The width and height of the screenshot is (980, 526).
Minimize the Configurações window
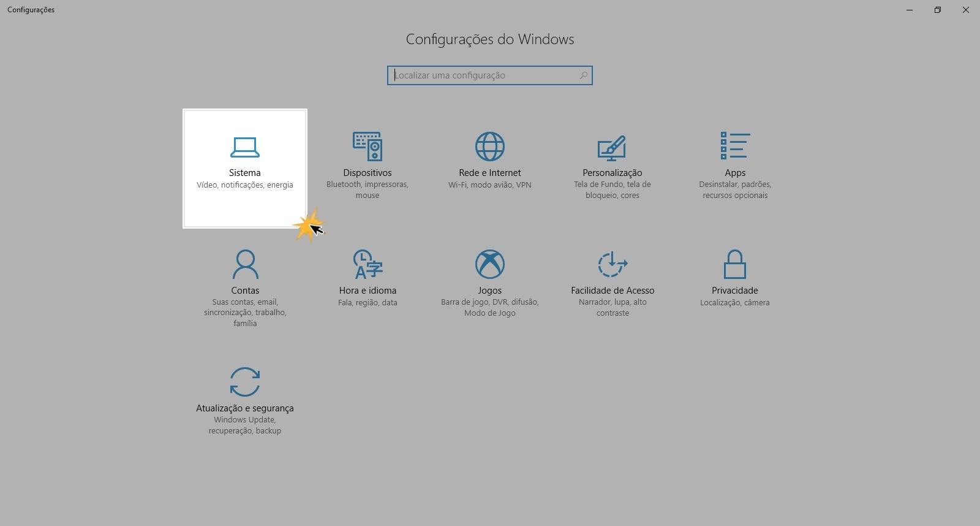click(910, 10)
